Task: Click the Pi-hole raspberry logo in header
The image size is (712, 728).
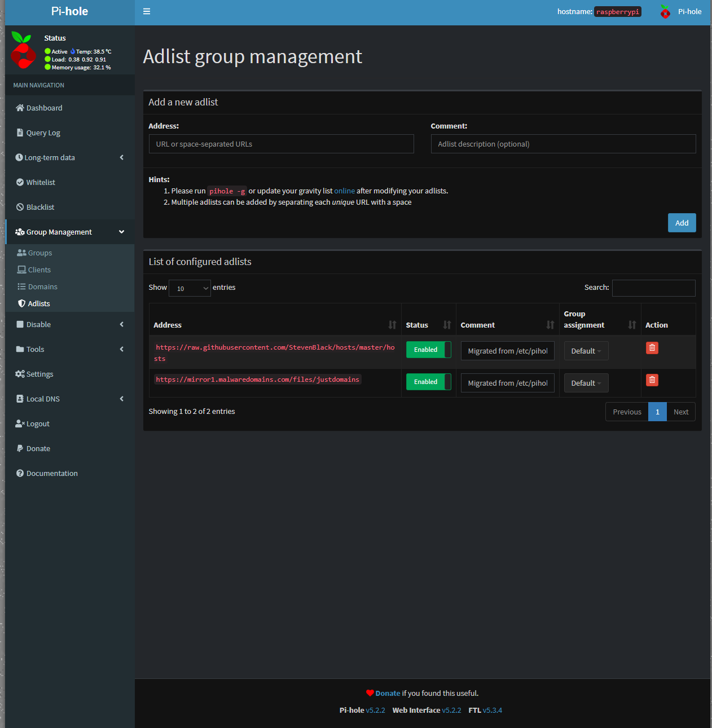Action: [665, 12]
